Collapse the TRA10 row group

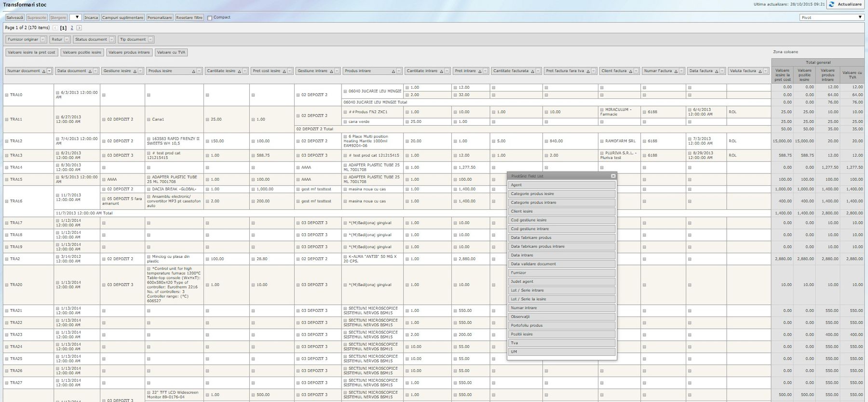7,95
